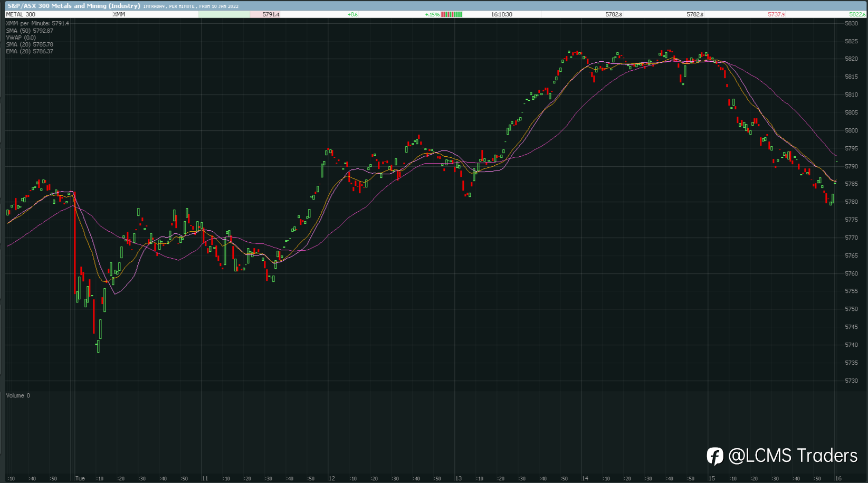Click the 5790 price axis label

[851, 166]
